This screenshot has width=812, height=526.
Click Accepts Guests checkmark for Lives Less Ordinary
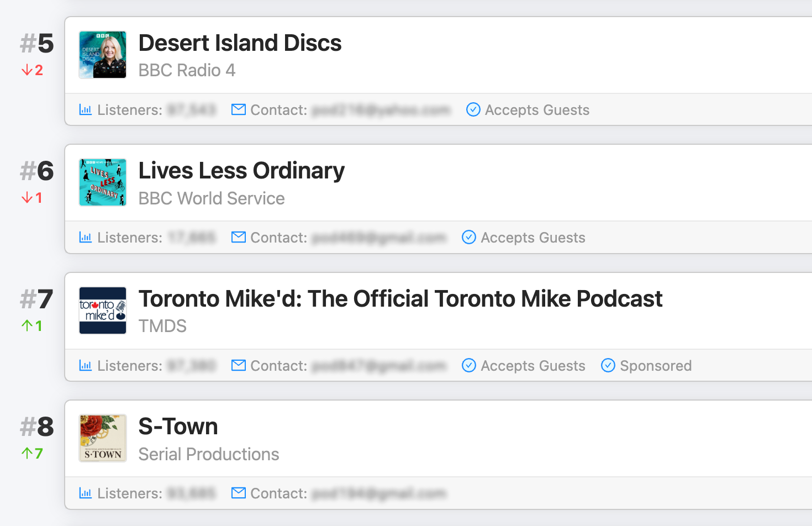469,237
